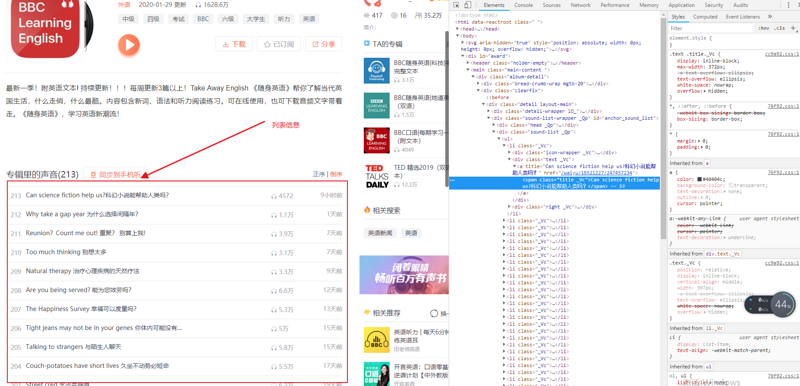This screenshot has height=386, width=800.
Task: Collapse the div id="award" node
Action: coord(463,56)
